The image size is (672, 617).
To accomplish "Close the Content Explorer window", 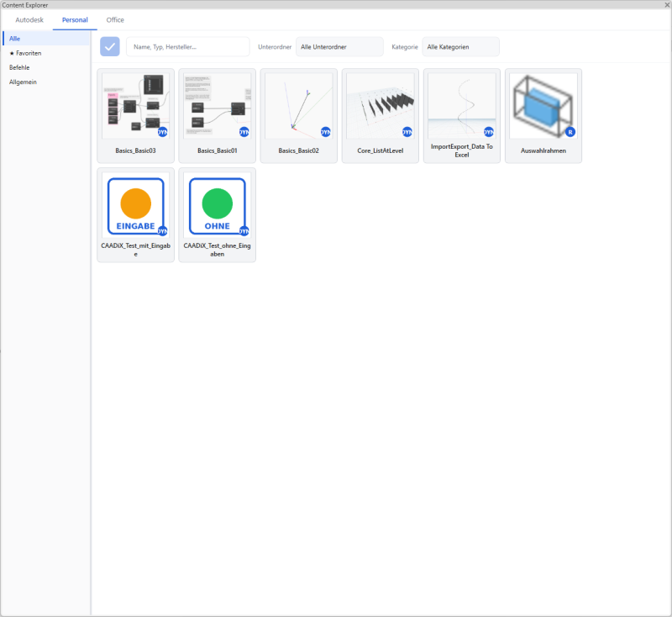I will tap(667, 5).
